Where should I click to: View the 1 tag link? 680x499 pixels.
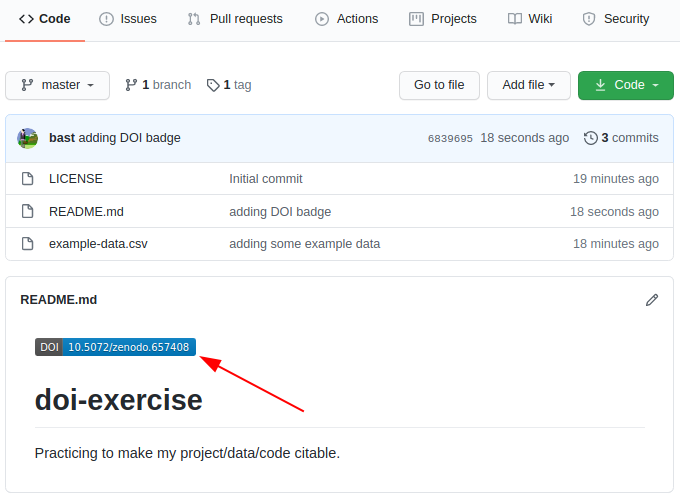[x=229, y=85]
